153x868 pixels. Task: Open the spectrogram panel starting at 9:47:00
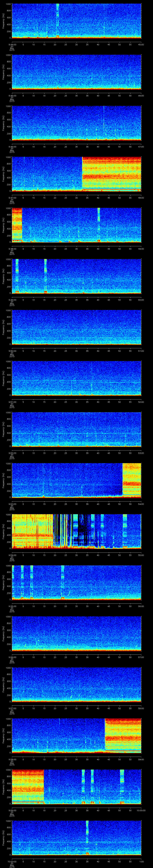pos(76,174)
